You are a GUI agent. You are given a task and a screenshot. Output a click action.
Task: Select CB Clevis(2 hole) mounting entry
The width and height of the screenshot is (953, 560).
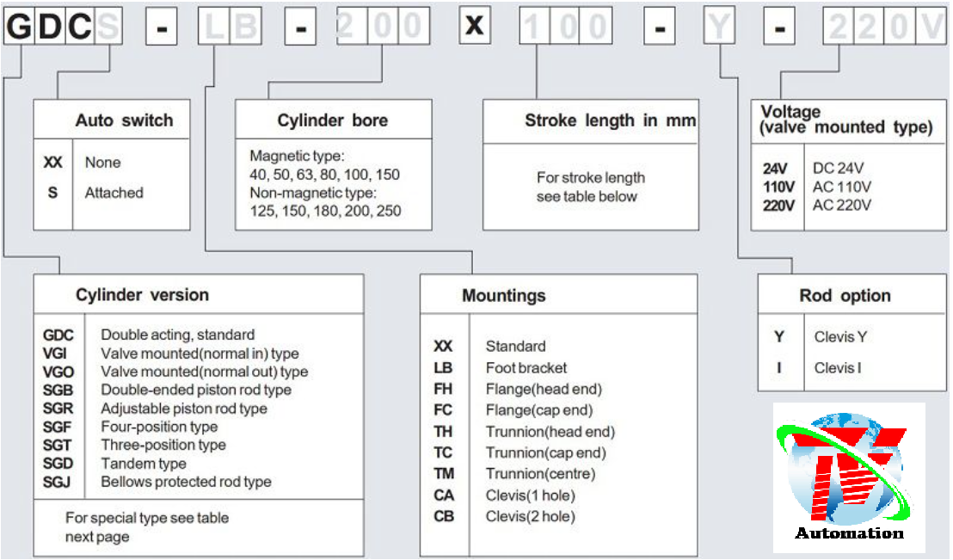tap(530, 516)
